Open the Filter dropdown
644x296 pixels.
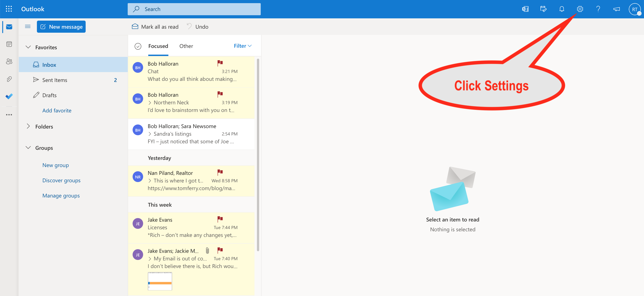(242, 46)
